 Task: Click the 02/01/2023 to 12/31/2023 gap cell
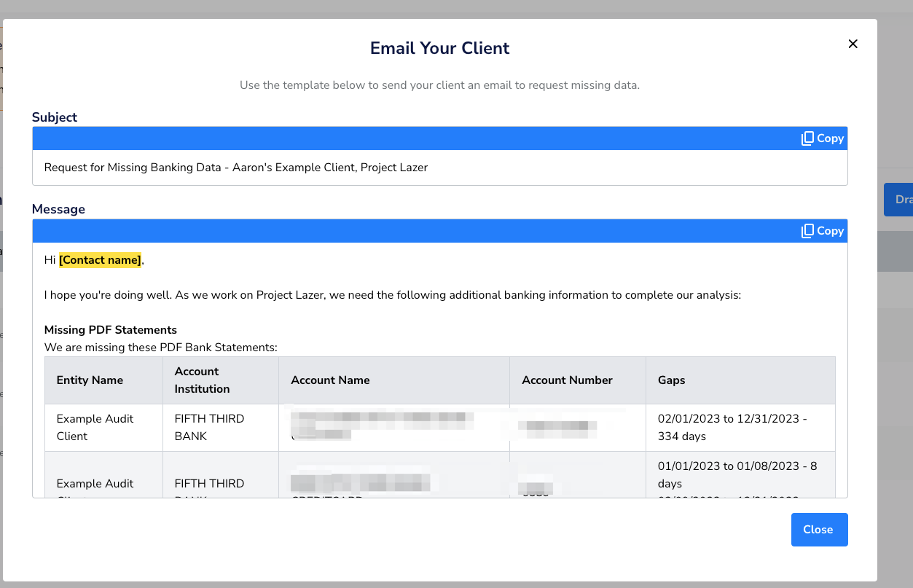pos(740,428)
